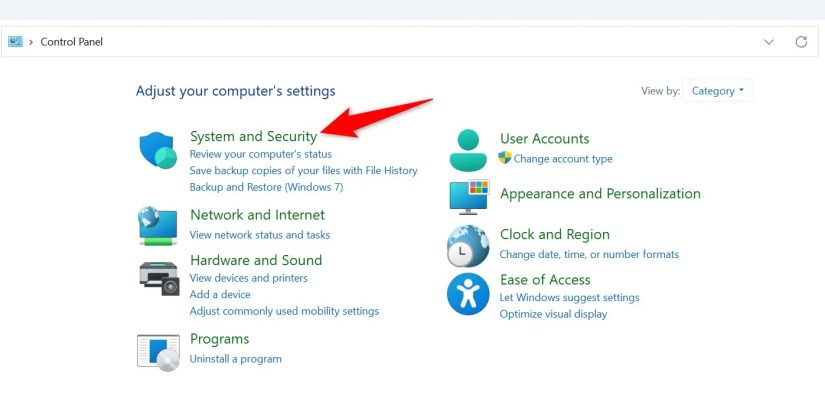
Task: Open the Ease of Access icon
Action: click(468, 294)
